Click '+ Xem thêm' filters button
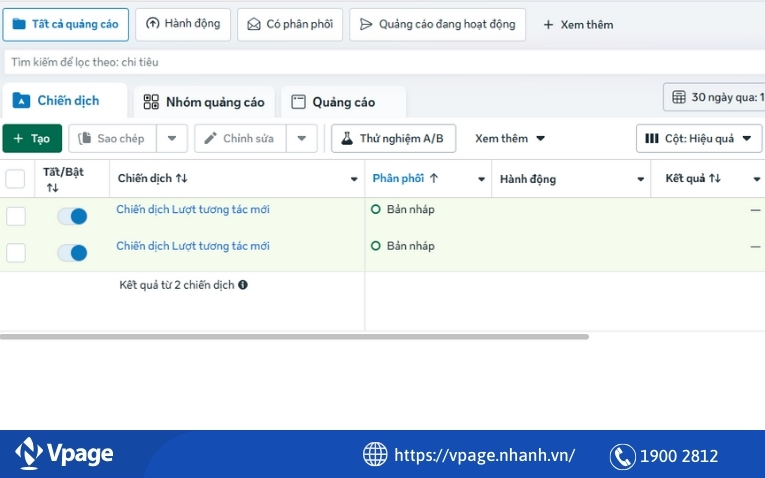765x478 pixels. click(578, 24)
